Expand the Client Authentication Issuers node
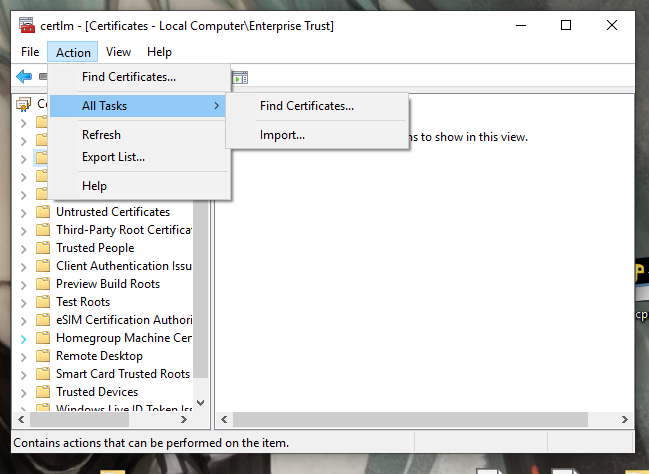This screenshot has height=474, width=649. (x=24, y=266)
